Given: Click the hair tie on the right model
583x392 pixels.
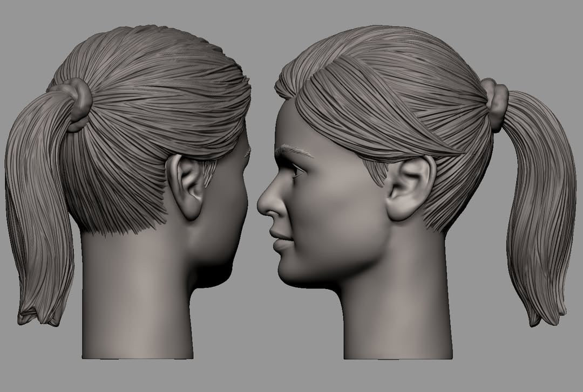Looking at the screenshot, I should [496, 104].
